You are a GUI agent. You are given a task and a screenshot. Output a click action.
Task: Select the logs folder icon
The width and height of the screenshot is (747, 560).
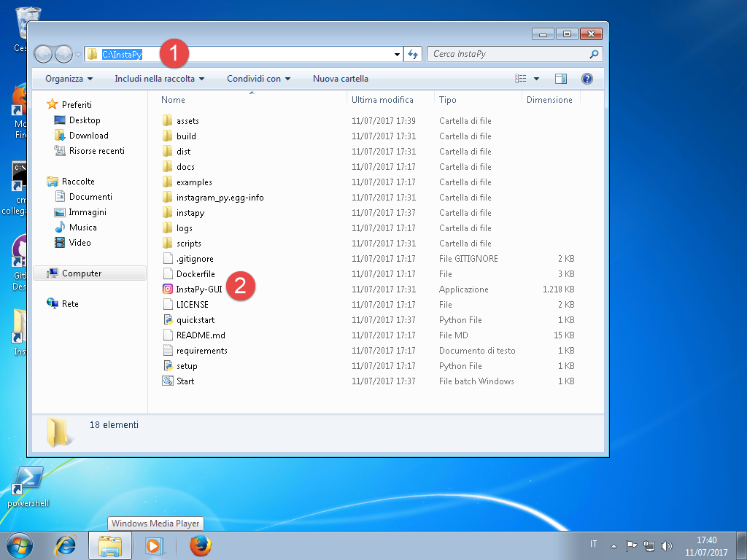click(167, 227)
